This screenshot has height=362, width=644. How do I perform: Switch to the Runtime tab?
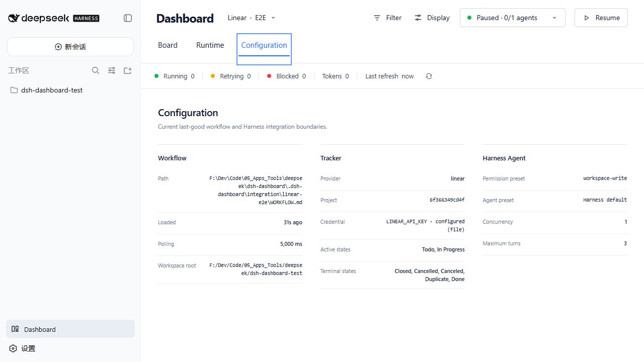(x=210, y=45)
